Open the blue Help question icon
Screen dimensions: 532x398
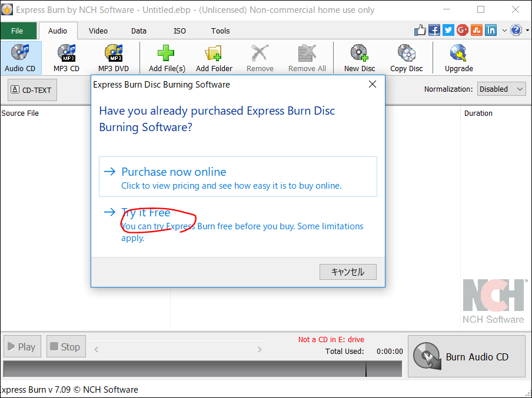[x=516, y=30]
